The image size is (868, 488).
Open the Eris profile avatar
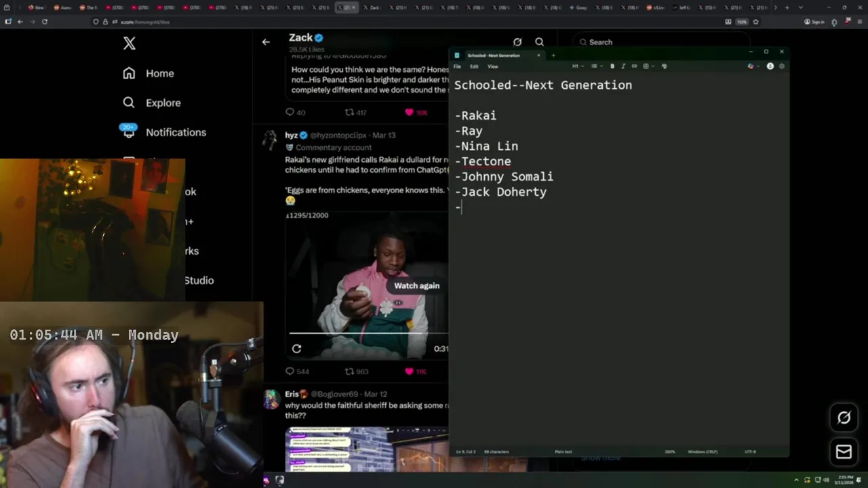point(271,399)
